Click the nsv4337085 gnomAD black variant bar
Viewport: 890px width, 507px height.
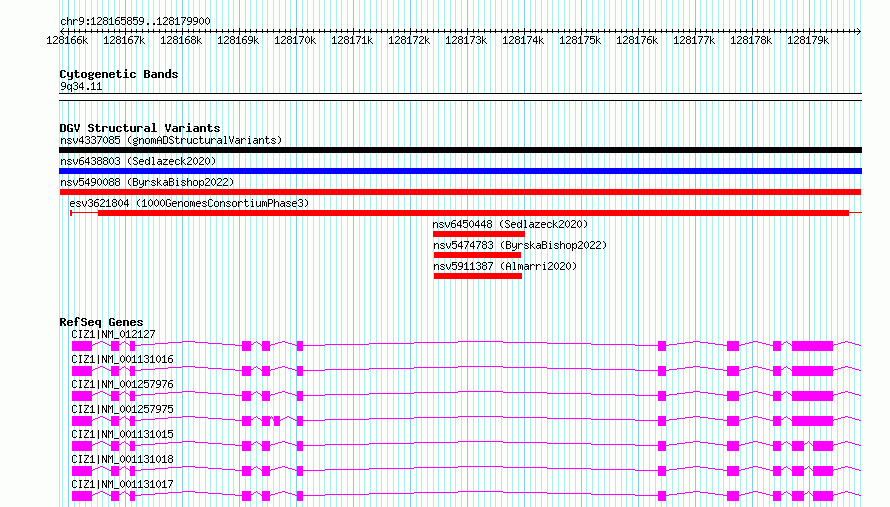tap(460, 150)
